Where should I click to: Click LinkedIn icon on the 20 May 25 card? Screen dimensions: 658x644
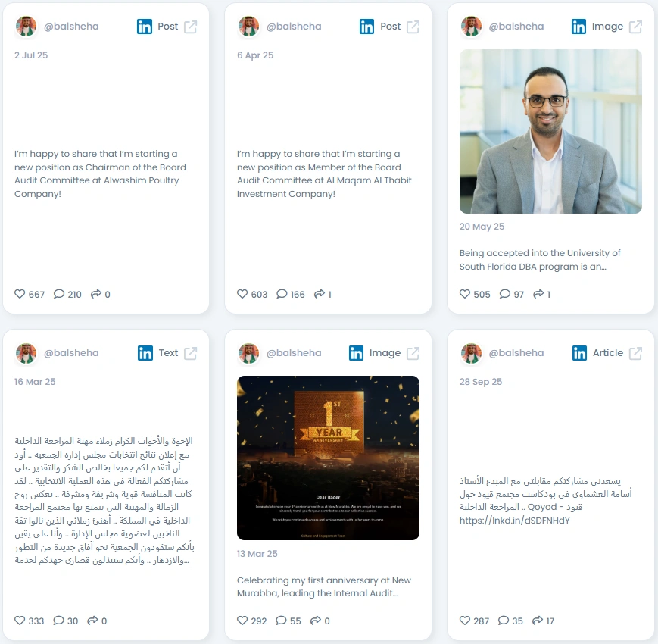coord(578,27)
